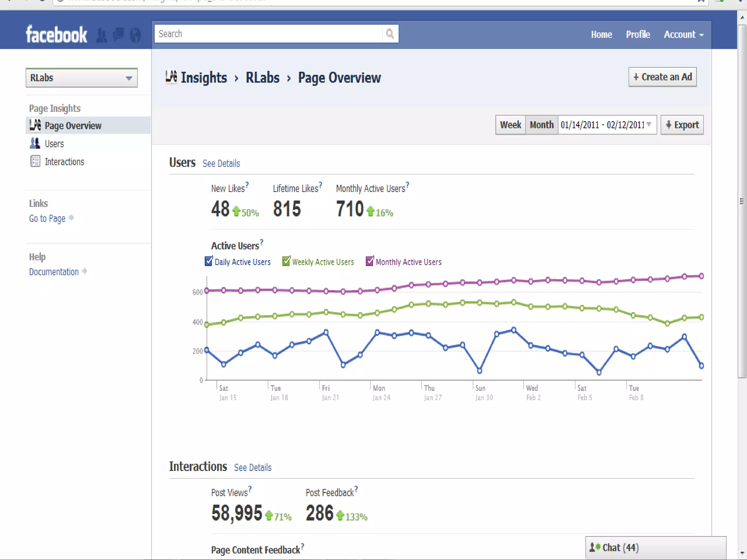Switch to the Week view

[510, 125]
